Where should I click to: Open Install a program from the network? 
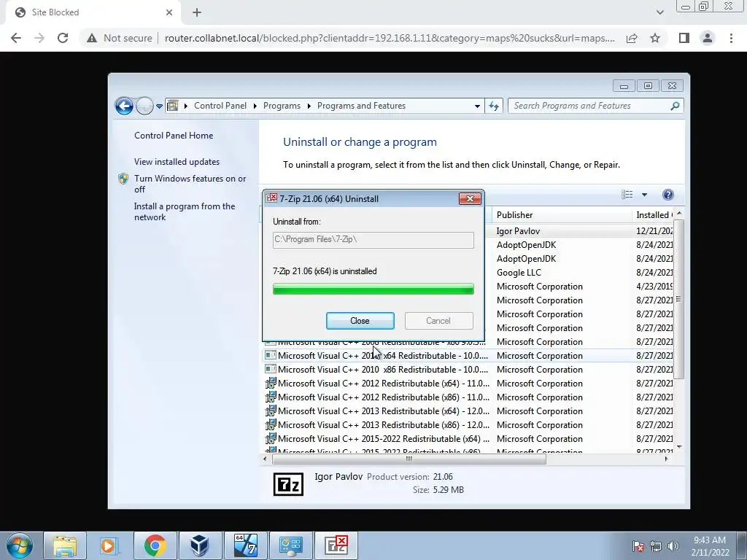[x=185, y=211]
